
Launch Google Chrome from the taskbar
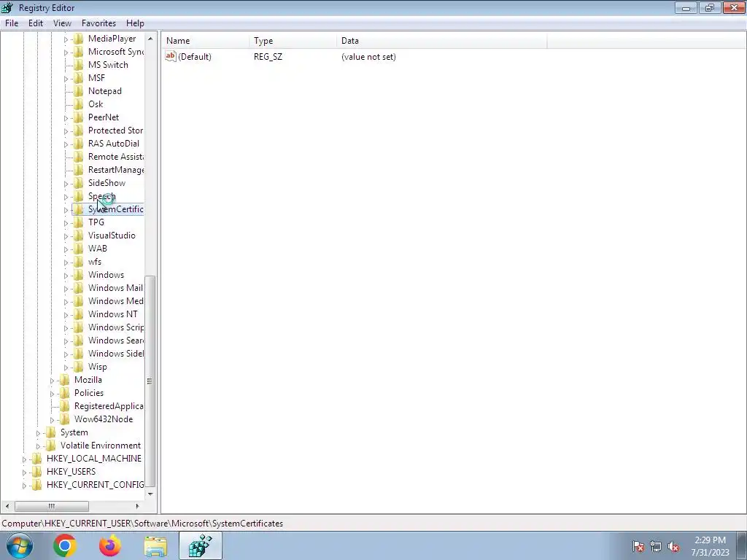(65, 545)
